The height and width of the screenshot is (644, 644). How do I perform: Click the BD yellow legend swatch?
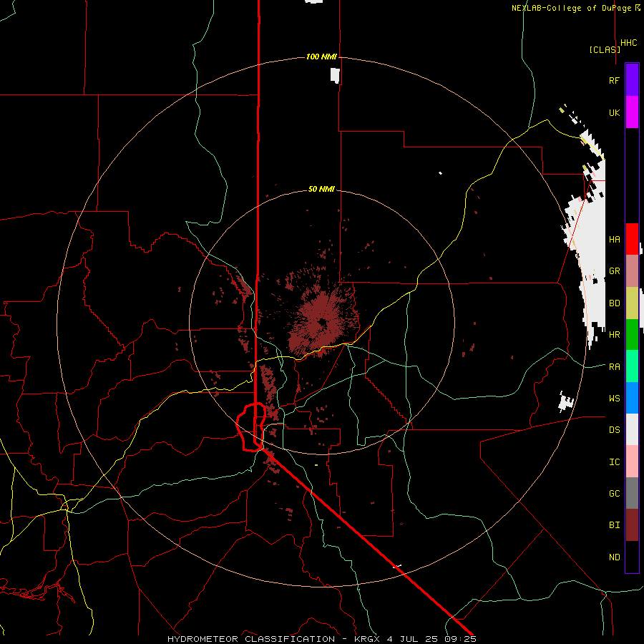coord(632,303)
